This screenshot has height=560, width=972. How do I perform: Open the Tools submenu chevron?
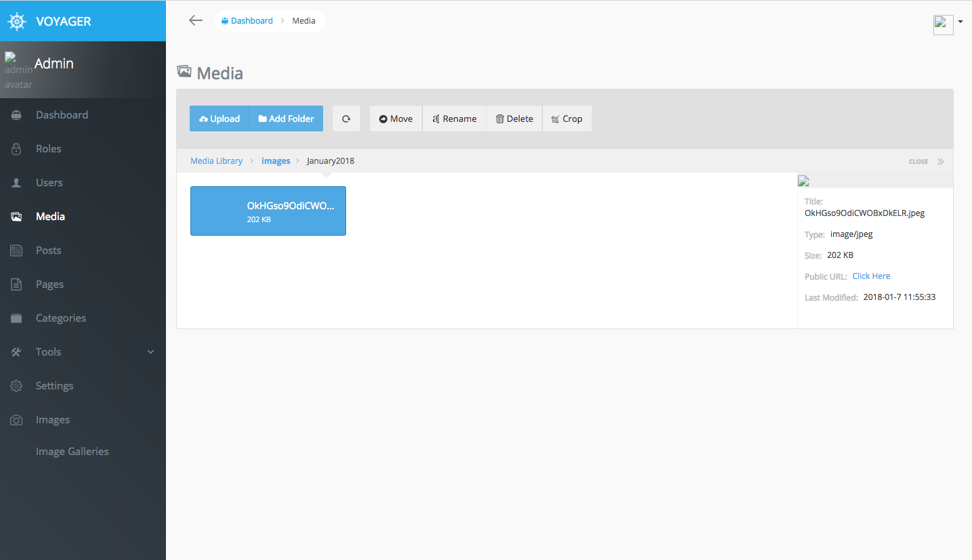pos(150,351)
